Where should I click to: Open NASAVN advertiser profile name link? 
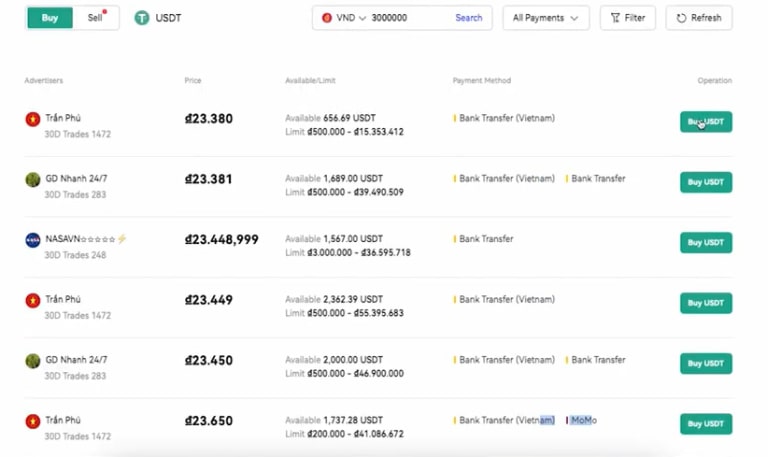pyautogui.click(x=80, y=239)
